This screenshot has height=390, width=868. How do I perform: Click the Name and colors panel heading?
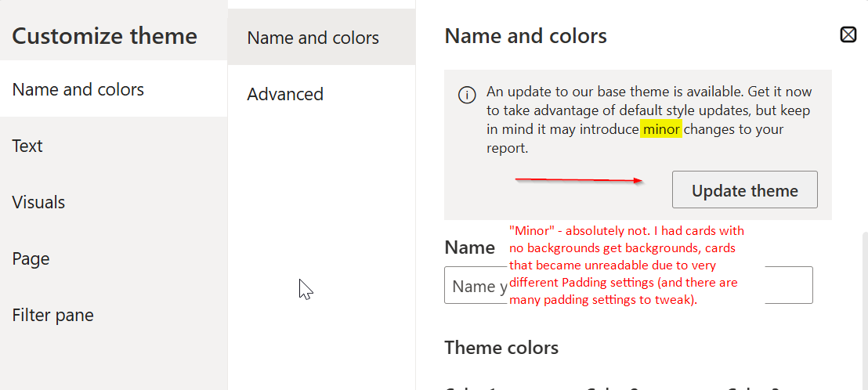(x=526, y=36)
